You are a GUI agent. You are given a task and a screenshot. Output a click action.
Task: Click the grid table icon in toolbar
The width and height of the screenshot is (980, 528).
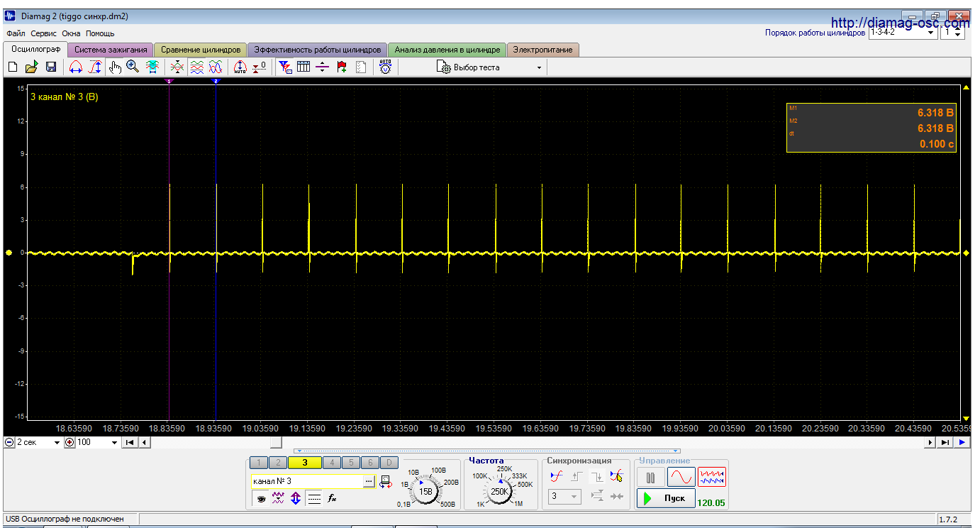coord(304,67)
